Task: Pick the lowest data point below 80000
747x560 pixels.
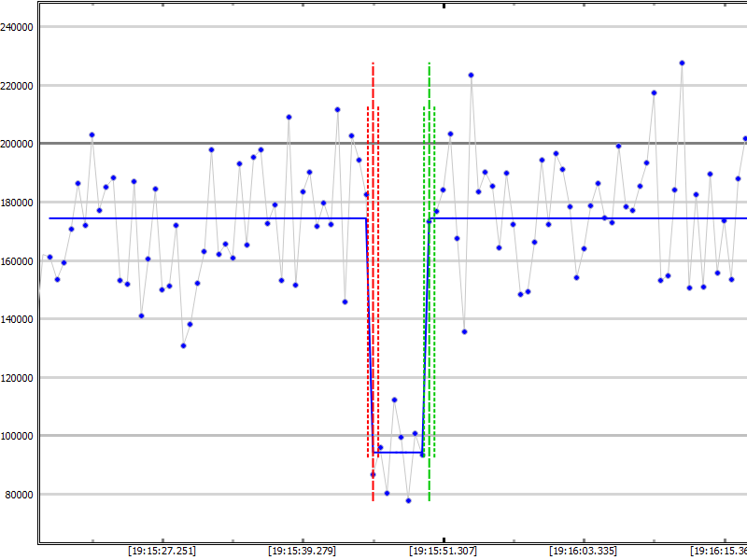Action: point(408,500)
